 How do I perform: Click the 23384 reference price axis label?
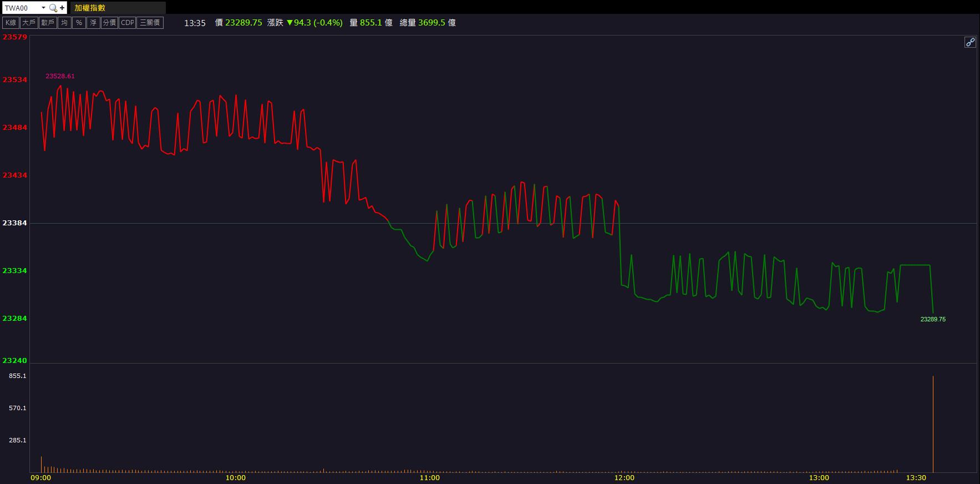point(15,223)
